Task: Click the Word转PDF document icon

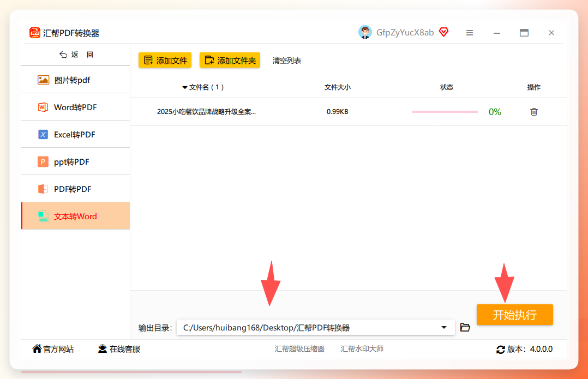Action: [43, 107]
